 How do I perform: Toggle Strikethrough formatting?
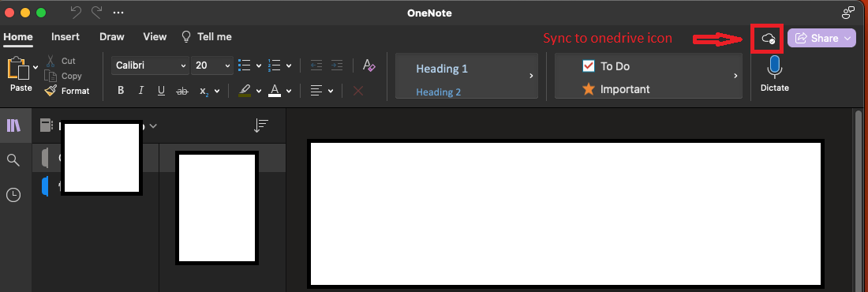(181, 91)
